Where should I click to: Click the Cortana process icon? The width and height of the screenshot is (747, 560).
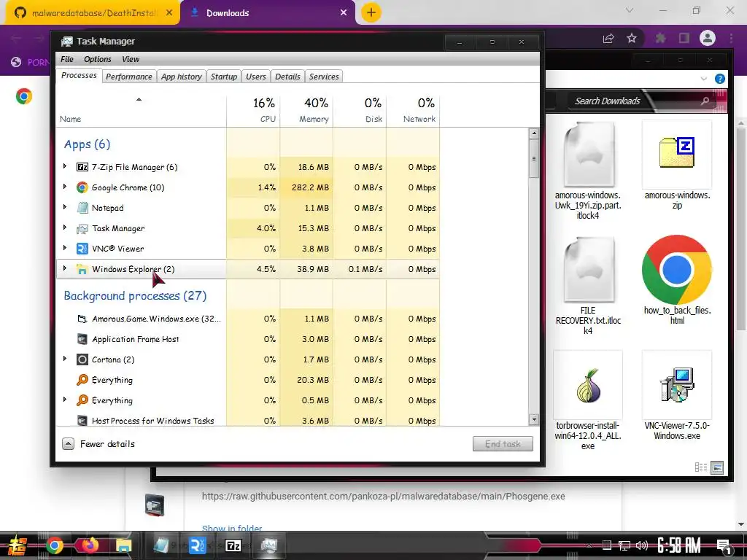tap(82, 359)
